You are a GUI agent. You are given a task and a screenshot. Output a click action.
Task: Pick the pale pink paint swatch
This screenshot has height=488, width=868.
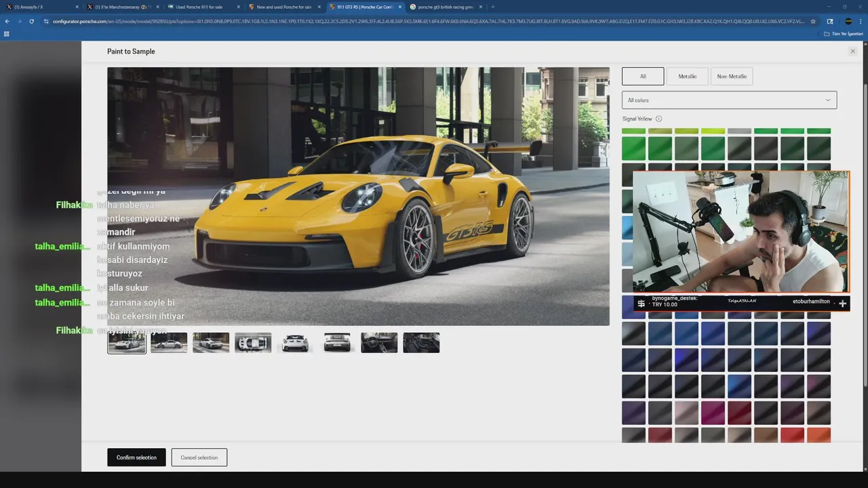coord(686,413)
